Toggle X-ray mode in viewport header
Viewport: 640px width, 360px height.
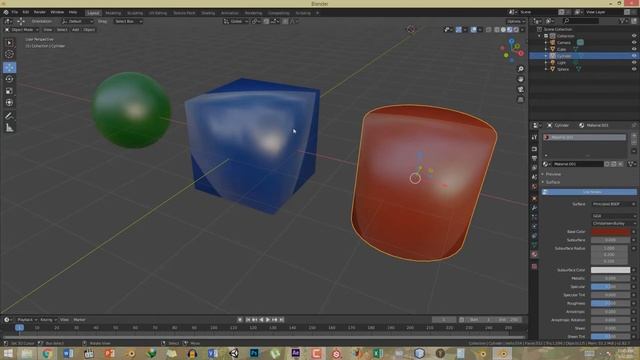489,30
